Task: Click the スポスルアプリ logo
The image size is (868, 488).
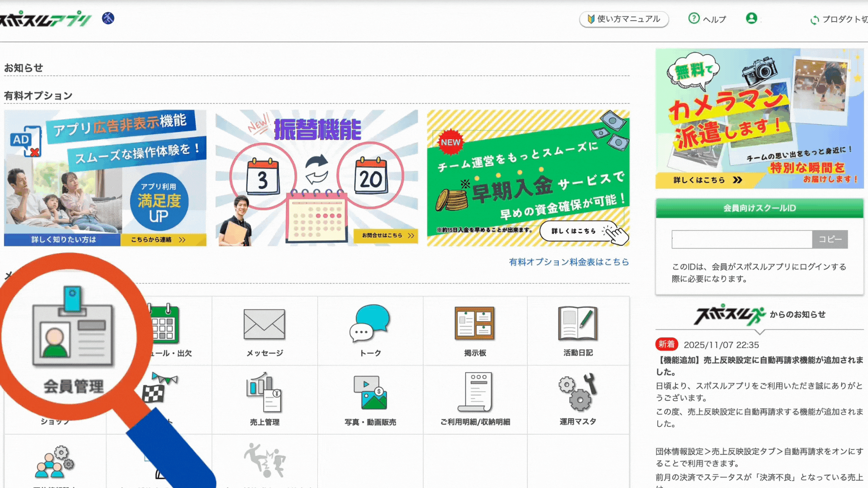Action: point(45,19)
